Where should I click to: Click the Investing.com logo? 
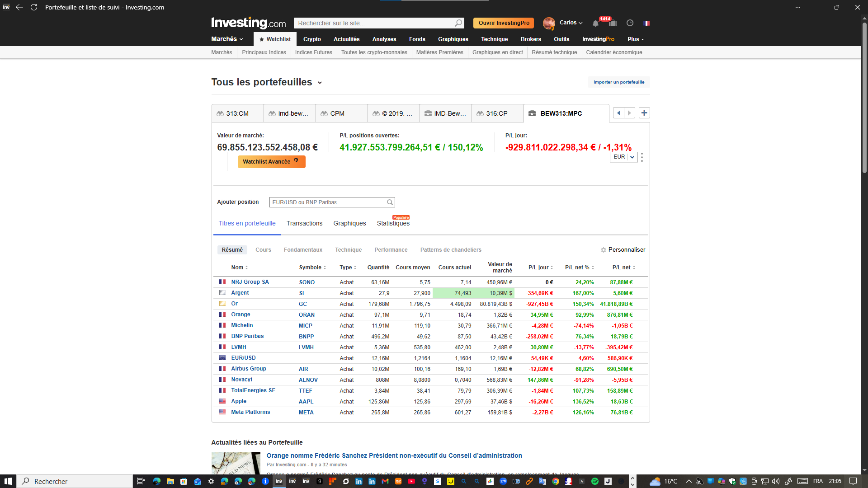coord(248,23)
